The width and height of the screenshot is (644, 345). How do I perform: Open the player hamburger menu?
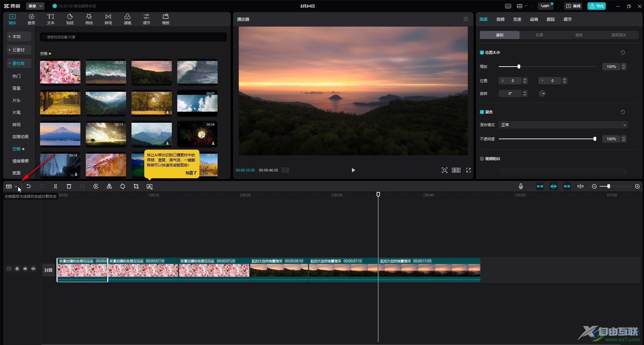(466, 19)
